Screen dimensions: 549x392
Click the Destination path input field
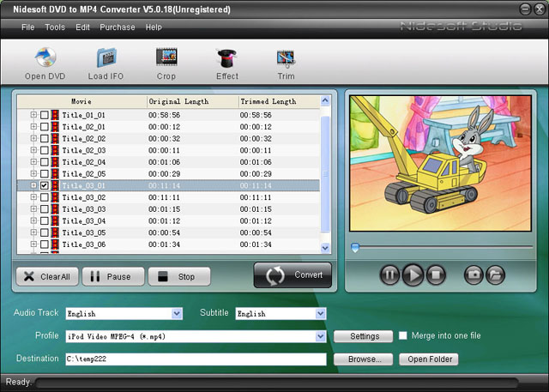point(195,359)
